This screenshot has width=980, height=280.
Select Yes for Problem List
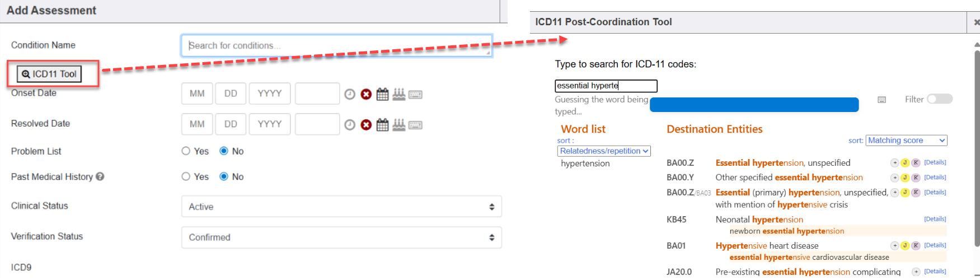(186, 151)
